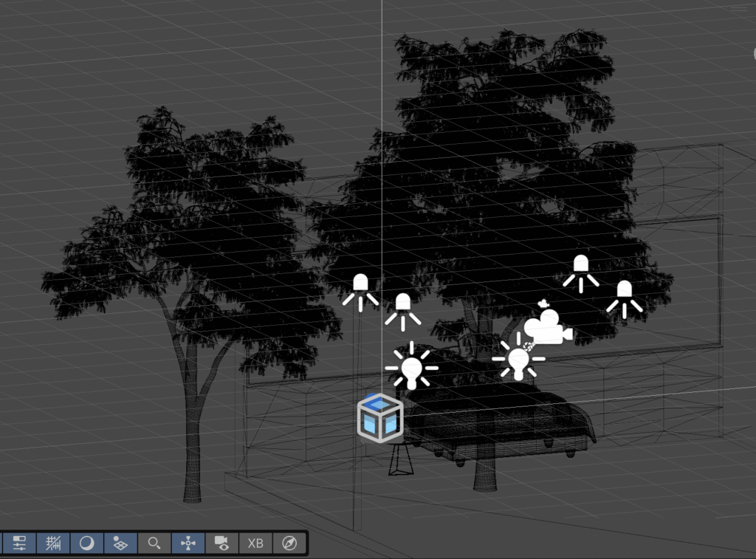Select the far-left spot light icon

[360, 289]
